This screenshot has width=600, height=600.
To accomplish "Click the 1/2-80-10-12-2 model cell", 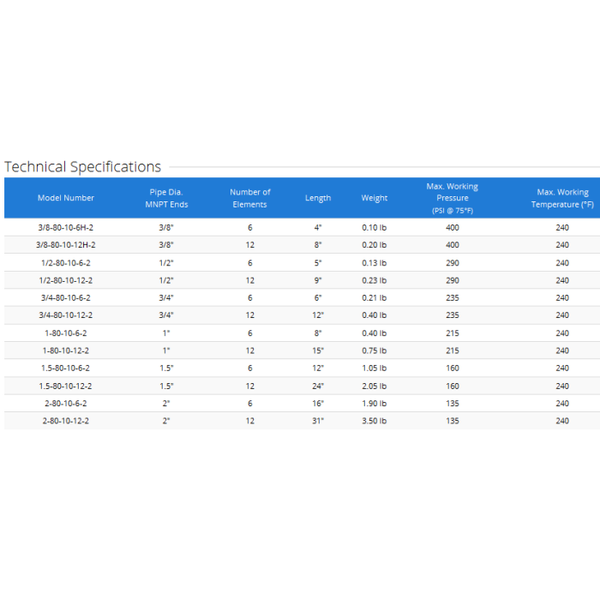I will [66, 280].
